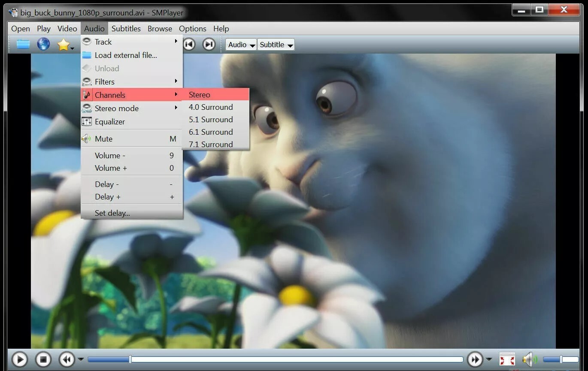Open the Browse menu
The height and width of the screenshot is (371, 588).
[160, 29]
